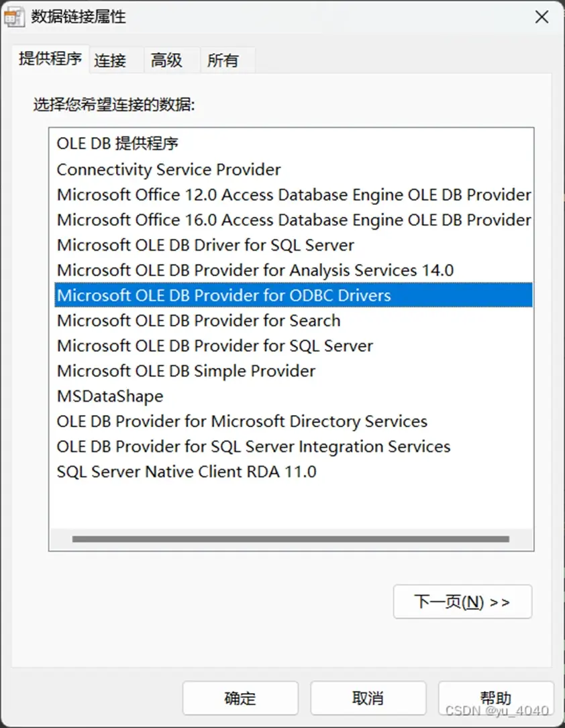Viewport: 565px width, 728px height.
Task: Select the MSDataShape provider
Action: (294, 396)
